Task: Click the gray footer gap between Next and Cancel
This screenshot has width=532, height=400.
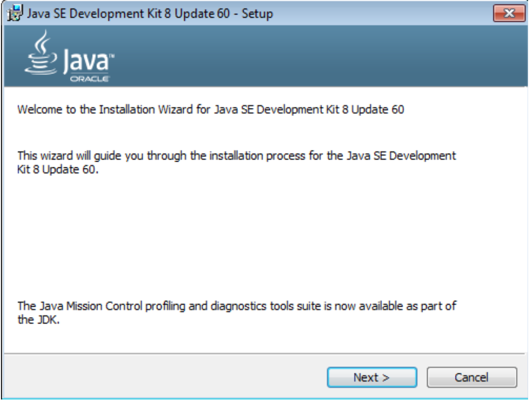Action: (422, 377)
